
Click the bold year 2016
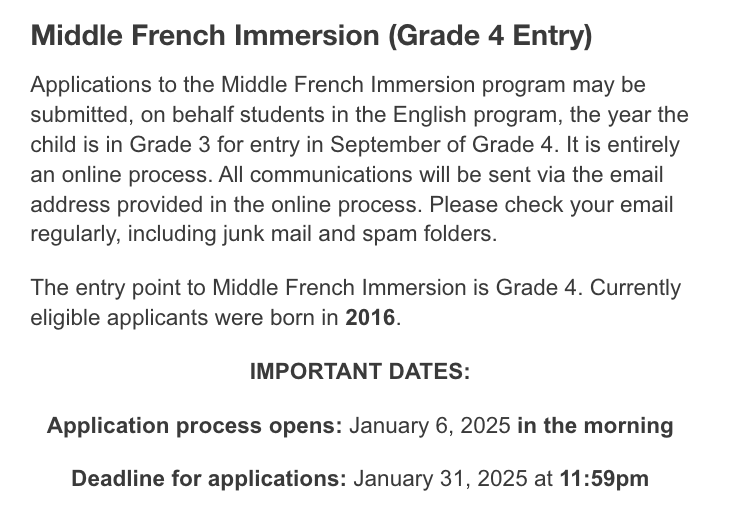(x=370, y=318)
